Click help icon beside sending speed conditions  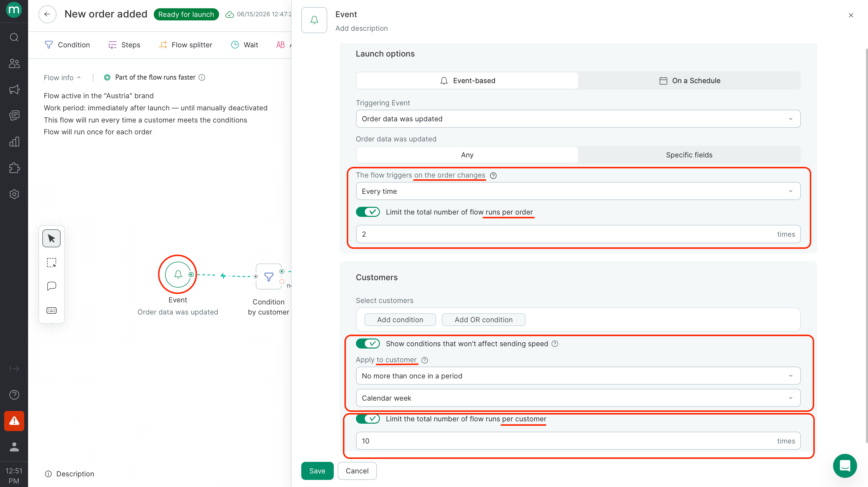click(555, 344)
